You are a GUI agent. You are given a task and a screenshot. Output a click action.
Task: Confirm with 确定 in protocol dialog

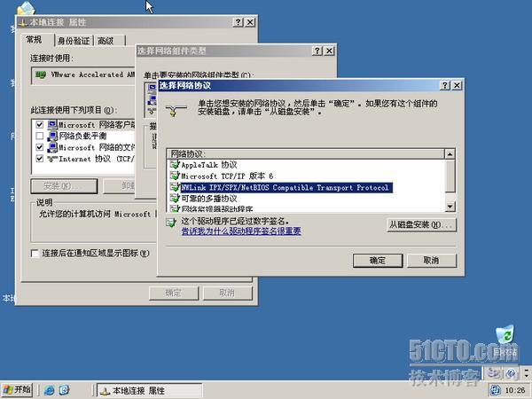coord(378,261)
